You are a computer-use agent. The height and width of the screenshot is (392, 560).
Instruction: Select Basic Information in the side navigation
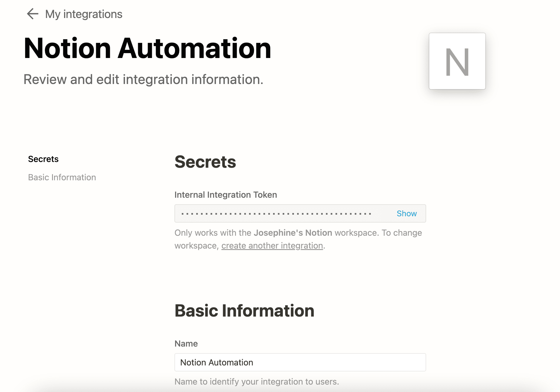62,177
